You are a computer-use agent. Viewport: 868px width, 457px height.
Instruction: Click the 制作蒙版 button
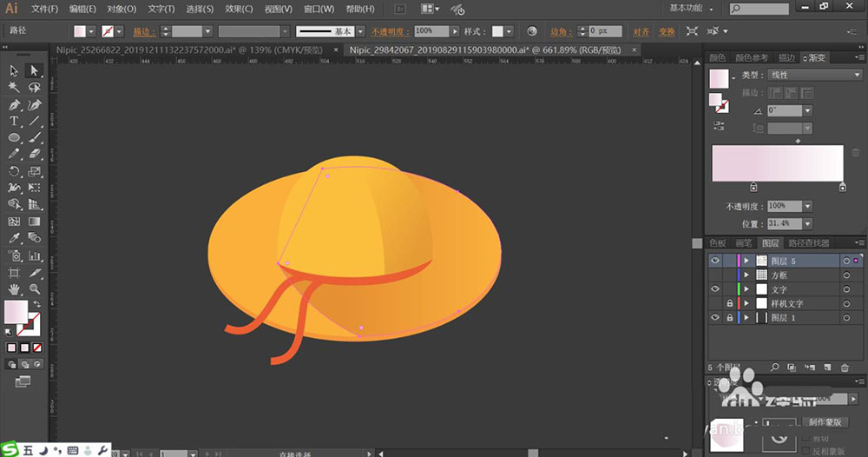coord(824,421)
